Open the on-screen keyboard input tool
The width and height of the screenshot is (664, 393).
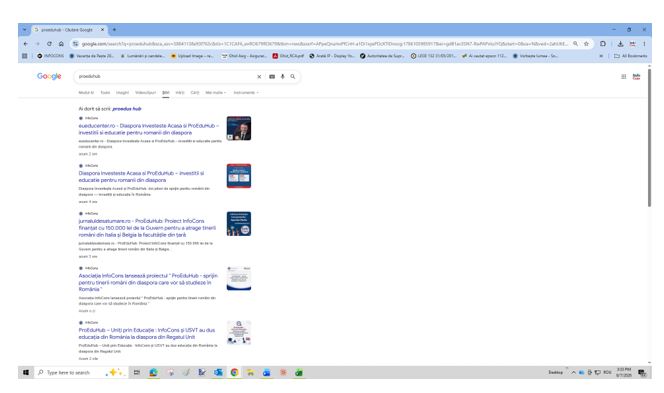pos(272,77)
